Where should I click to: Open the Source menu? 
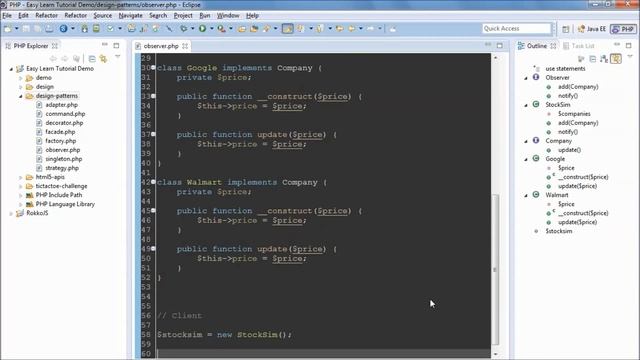click(102, 16)
